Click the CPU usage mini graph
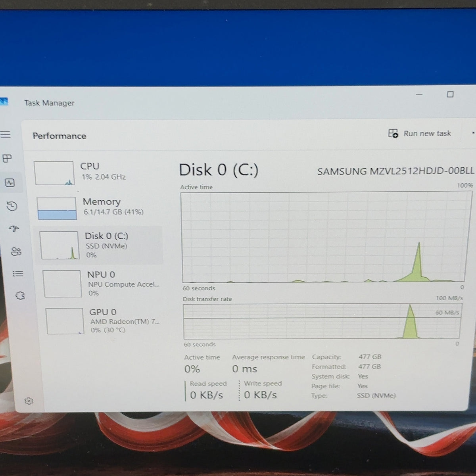This screenshot has height=476, width=476. [x=54, y=173]
